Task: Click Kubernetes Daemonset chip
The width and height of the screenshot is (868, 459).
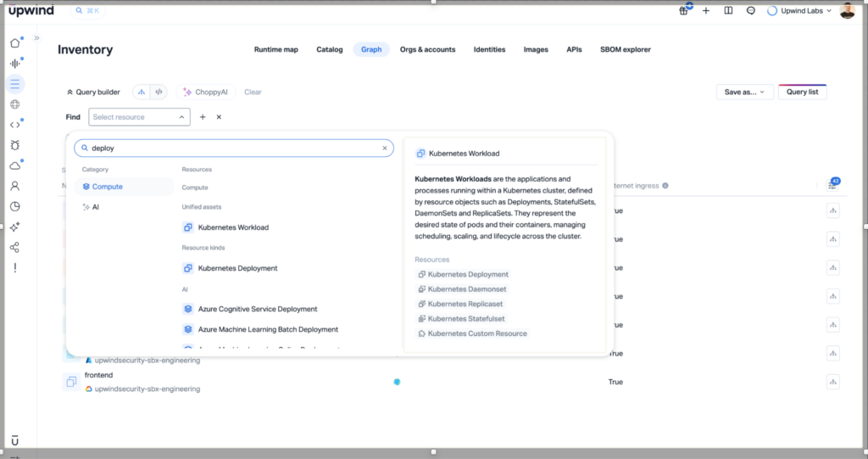Action: pyautogui.click(x=462, y=289)
